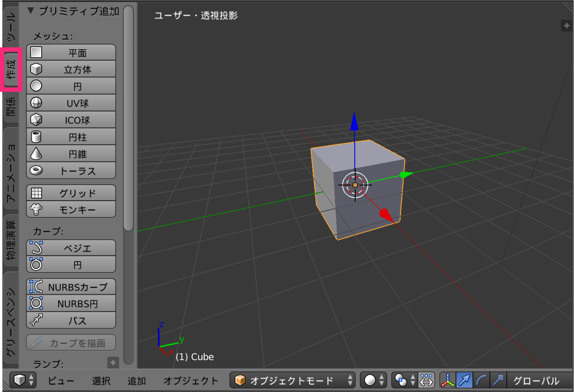Image resolution: width=574 pixels, height=392 pixels.
Task: Add a Cone (円錐) mesh
Action: click(71, 154)
